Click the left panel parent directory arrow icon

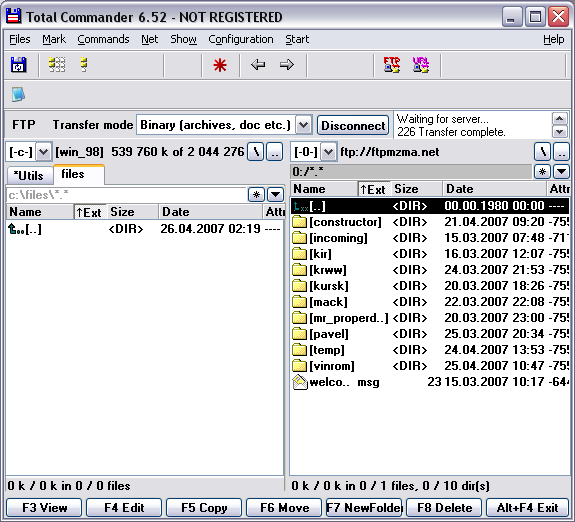(x=15, y=229)
